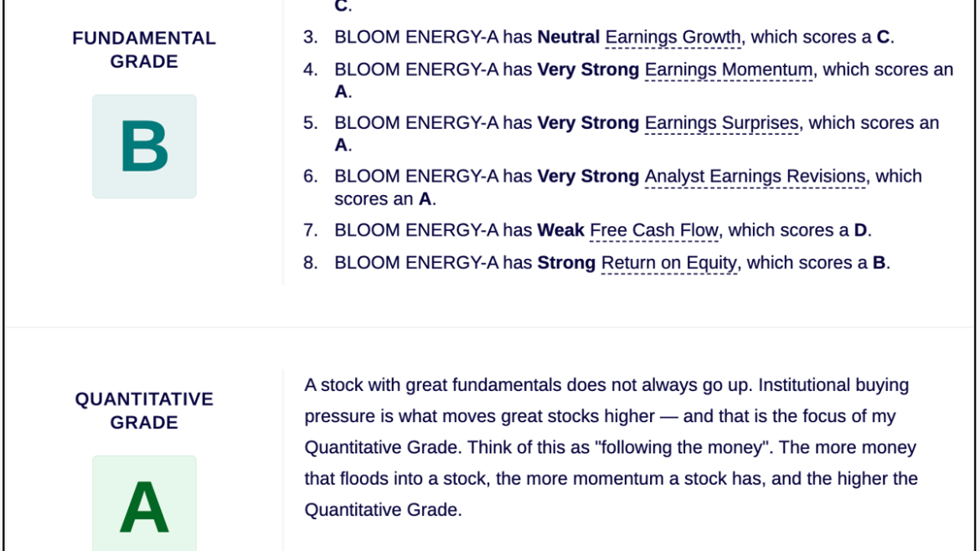Click the bold B score in item 8
This screenshot has height=551, width=980.
879,263
